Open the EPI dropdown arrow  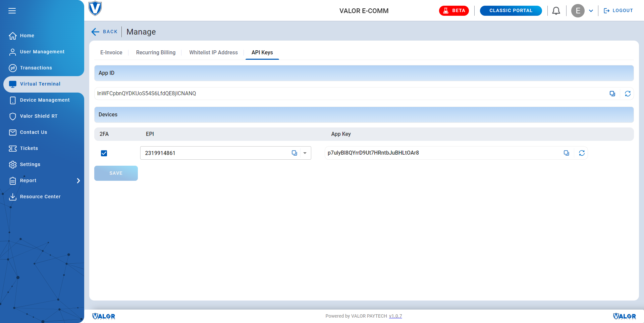(x=305, y=153)
